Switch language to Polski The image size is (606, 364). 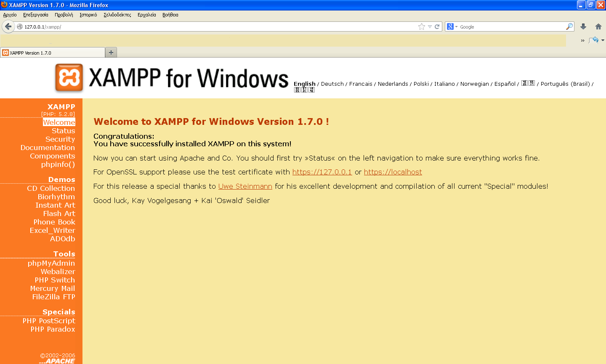click(x=421, y=84)
